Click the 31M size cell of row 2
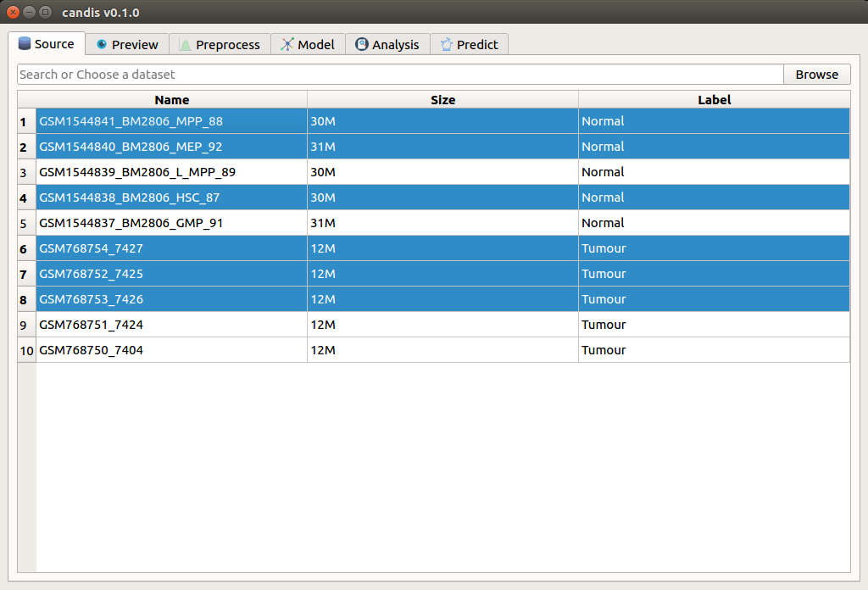Viewport: 868px width, 590px height. [442, 147]
